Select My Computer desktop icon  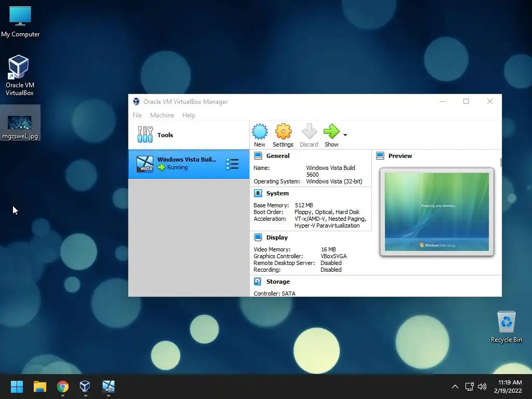point(20,21)
